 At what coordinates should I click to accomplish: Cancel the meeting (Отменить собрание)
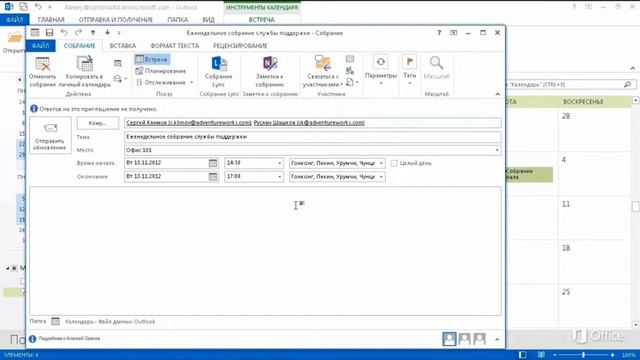click(x=42, y=72)
